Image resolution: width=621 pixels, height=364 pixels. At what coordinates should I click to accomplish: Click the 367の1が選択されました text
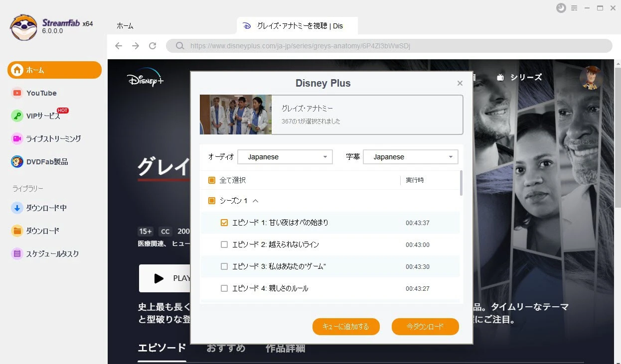pyautogui.click(x=311, y=121)
